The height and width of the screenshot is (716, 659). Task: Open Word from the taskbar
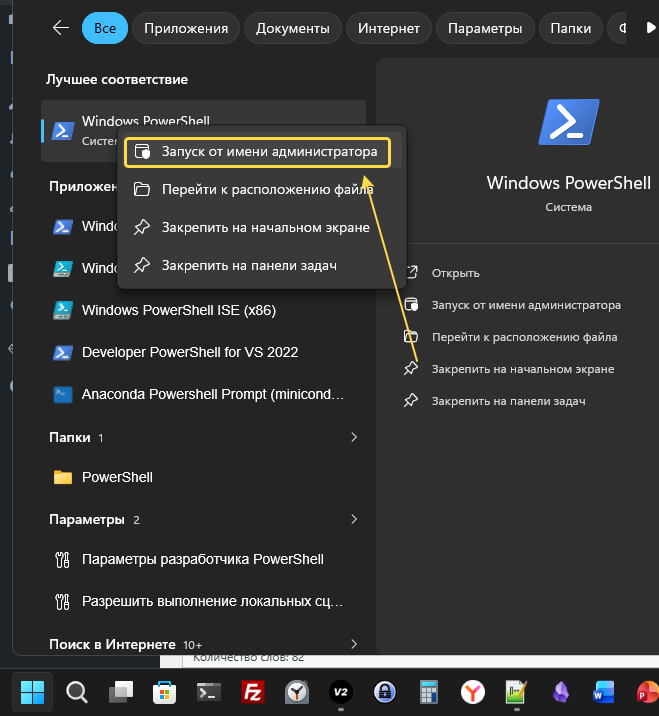coord(604,691)
